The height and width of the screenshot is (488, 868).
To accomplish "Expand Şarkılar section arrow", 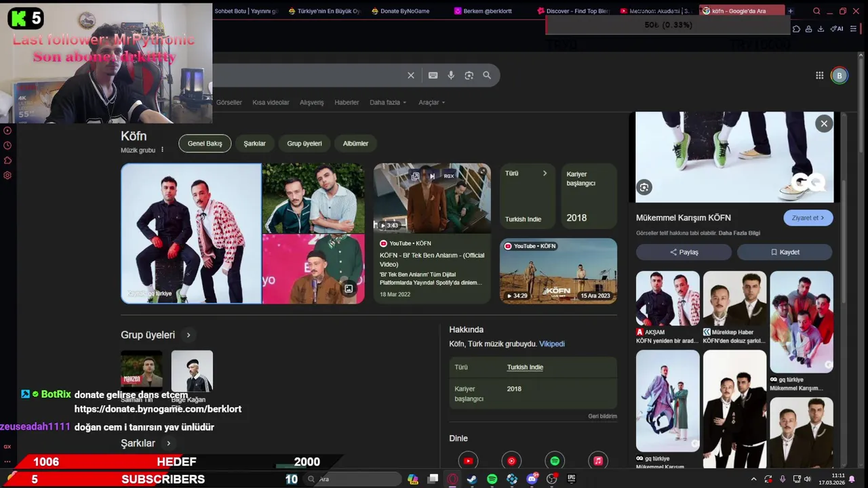I will coord(169,443).
